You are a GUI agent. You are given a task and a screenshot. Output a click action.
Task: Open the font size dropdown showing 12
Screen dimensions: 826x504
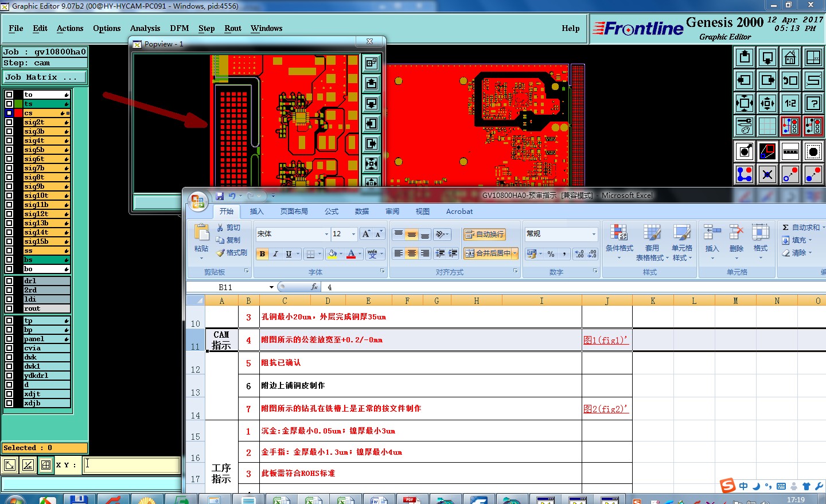(353, 234)
